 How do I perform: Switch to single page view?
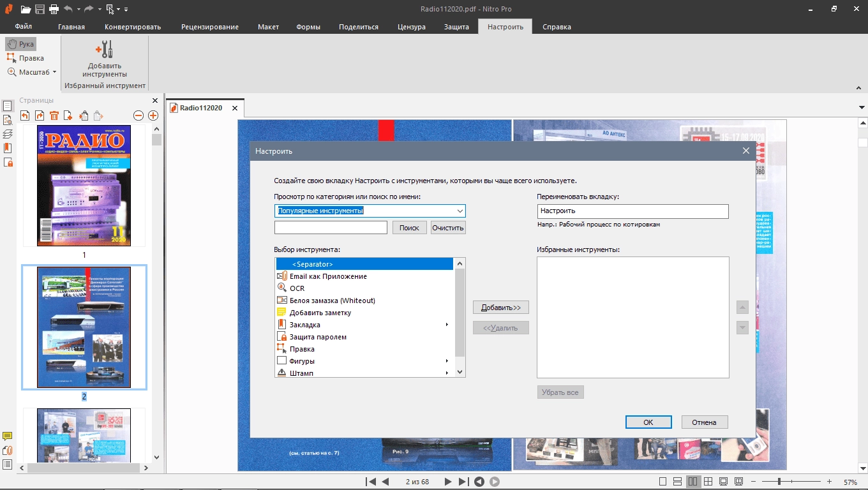(x=662, y=482)
